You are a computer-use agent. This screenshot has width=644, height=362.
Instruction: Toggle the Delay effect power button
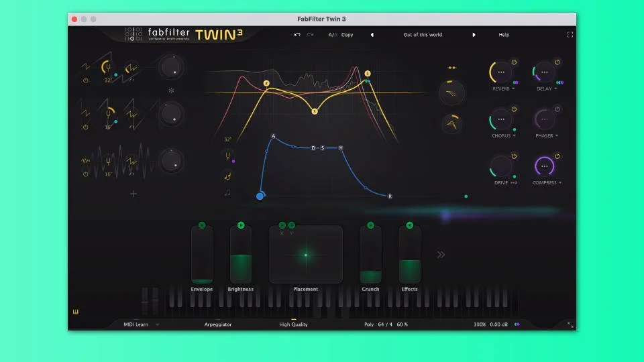tap(557, 62)
